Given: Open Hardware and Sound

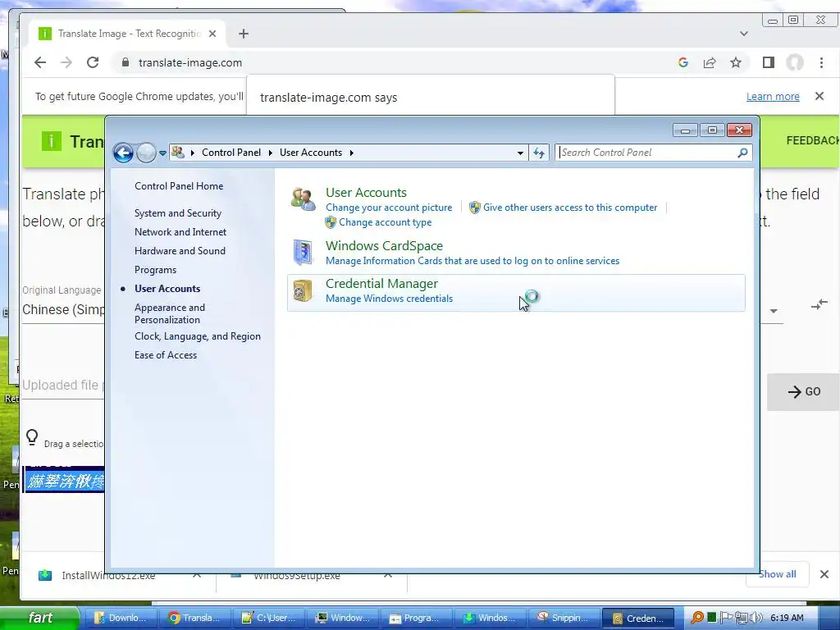Looking at the screenshot, I should (x=180, y=251).
